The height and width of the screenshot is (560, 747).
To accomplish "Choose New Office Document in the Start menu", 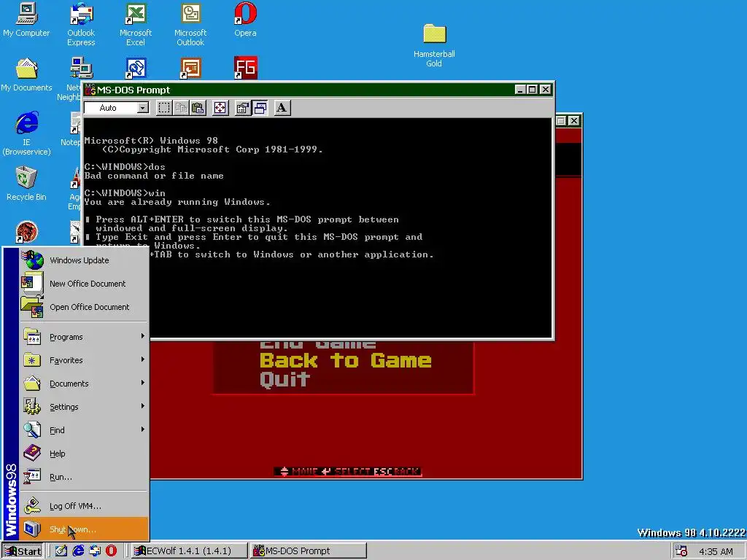I will pyautogui.click(x=85, y=284).
